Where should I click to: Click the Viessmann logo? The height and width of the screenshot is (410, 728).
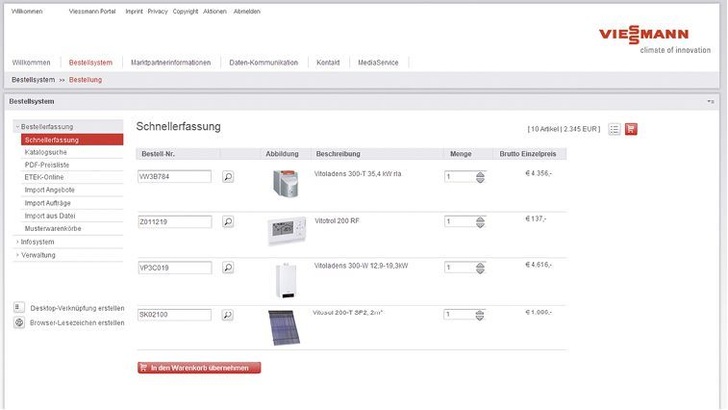644,35
